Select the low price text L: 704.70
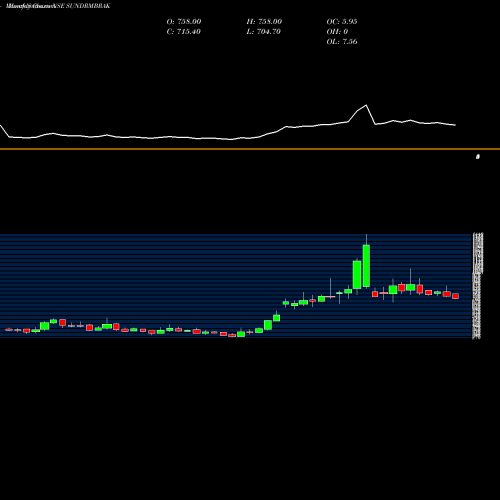Viewport: 500px width, 500px height. click(264, 32)
